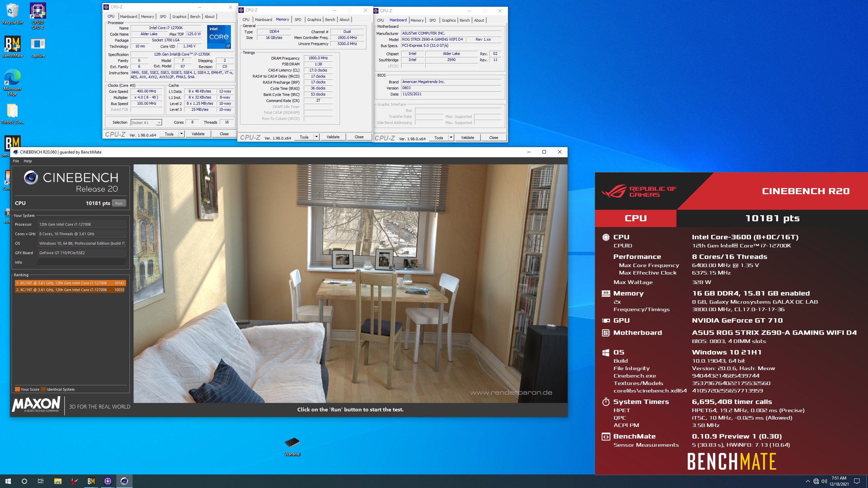
Task: Click the 10181 pts score in BenchMate panel
Action: (x=772, y=218)
